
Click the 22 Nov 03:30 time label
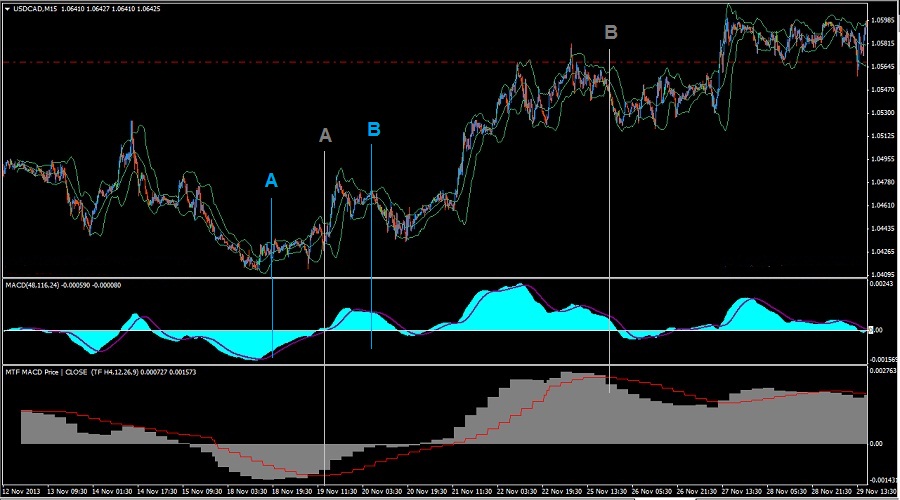coord(517,492)
